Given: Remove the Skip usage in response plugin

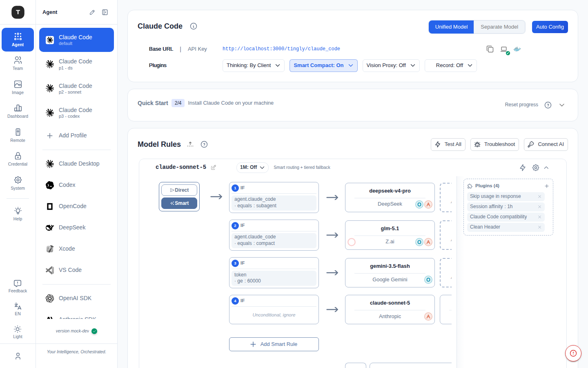Looking at the screenshot, I should (539, 196).
